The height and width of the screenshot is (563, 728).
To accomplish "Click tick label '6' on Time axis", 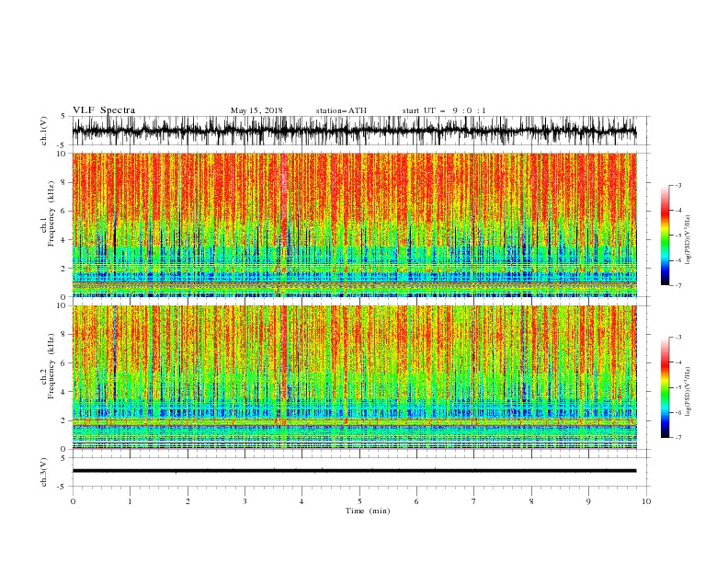I will coord(416,501).
